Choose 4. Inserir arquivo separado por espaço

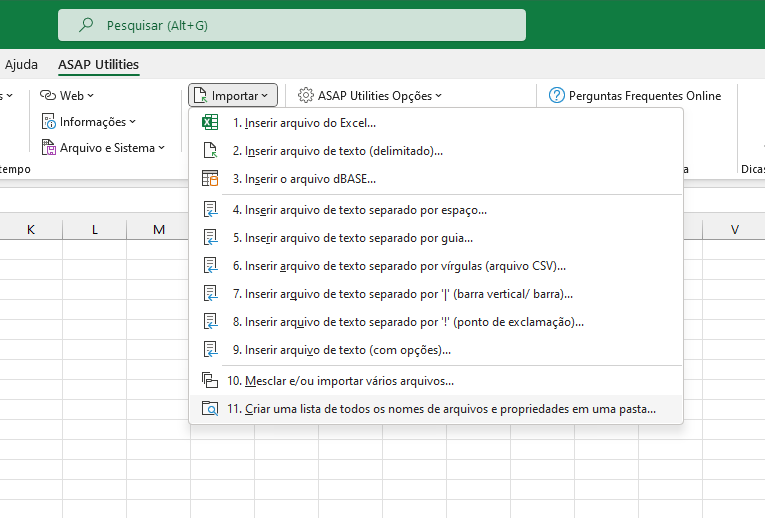tap(436, 210)
